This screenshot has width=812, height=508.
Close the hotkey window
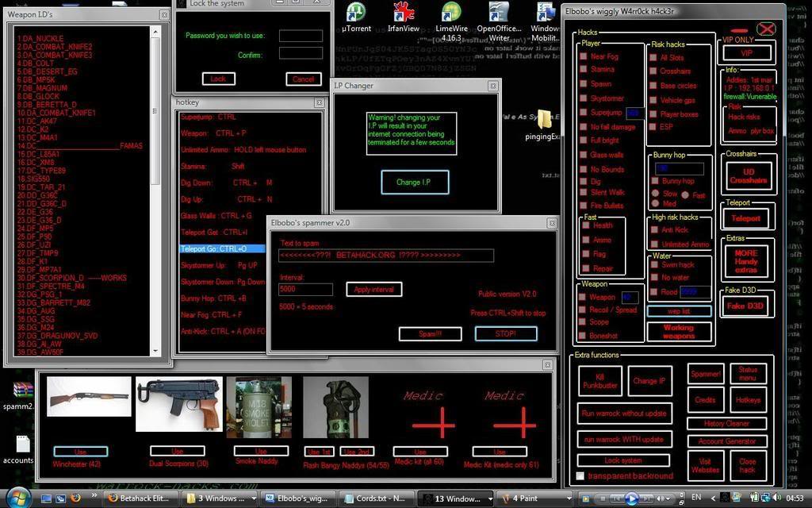click(x=319, y=102)
